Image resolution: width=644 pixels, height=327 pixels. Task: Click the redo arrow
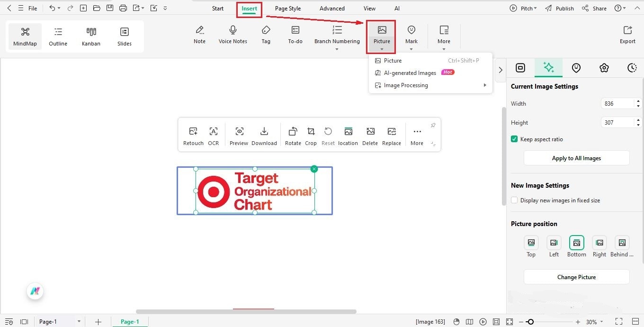tap(70, 8)
